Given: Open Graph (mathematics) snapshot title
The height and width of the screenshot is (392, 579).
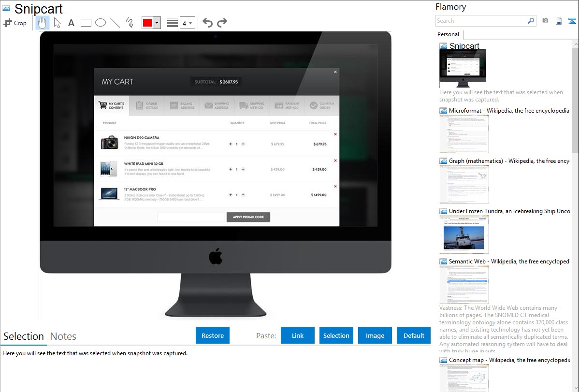Looking at the screenshot, I should coord(509,161).
